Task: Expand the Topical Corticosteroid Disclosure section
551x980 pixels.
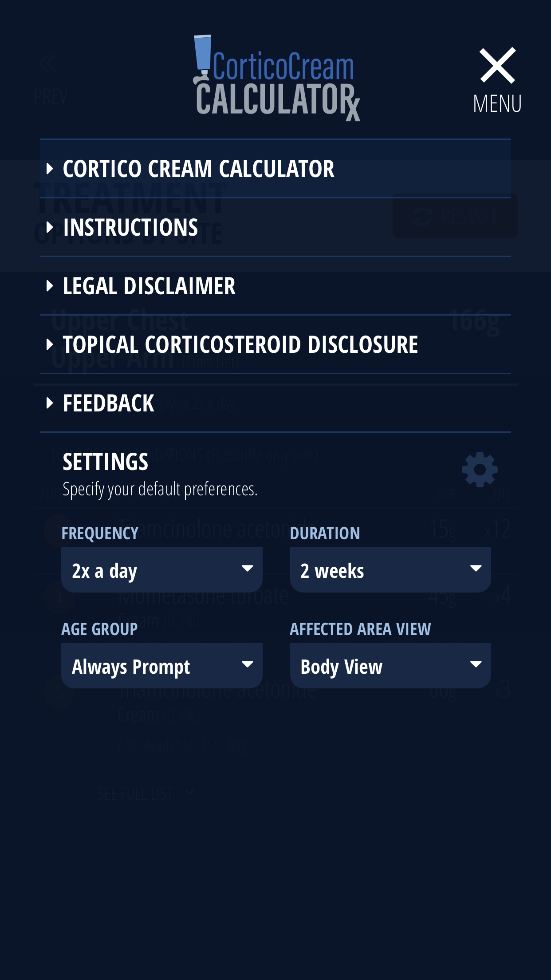Action: (50, 345)
